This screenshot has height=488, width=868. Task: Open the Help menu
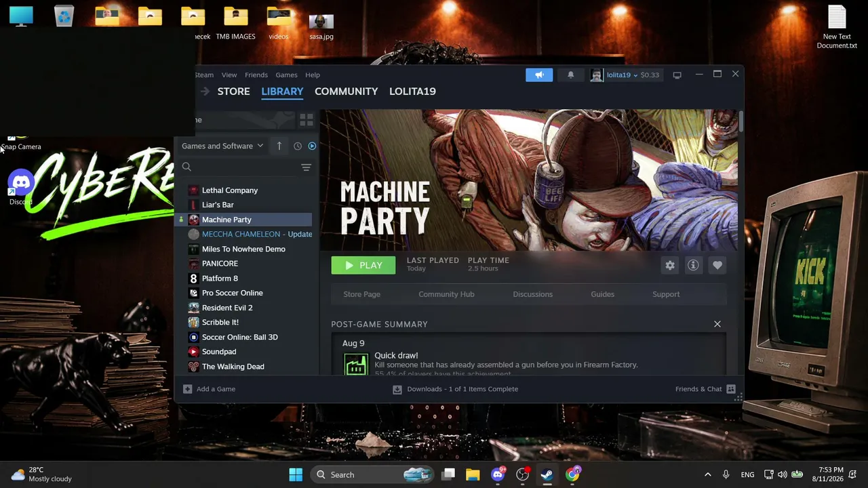click(313, 75)
